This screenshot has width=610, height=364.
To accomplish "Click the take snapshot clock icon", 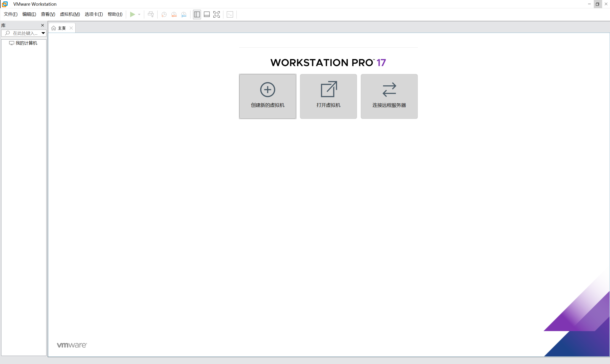I will [164, 15].
